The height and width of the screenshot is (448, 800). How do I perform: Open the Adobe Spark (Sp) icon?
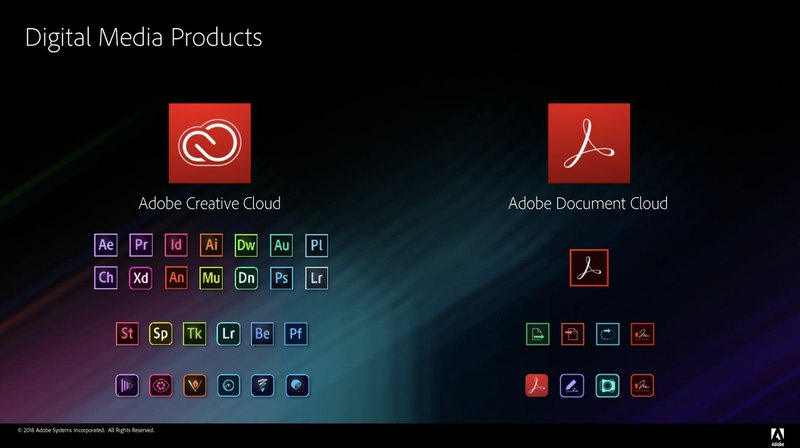(x=161, y=334)
